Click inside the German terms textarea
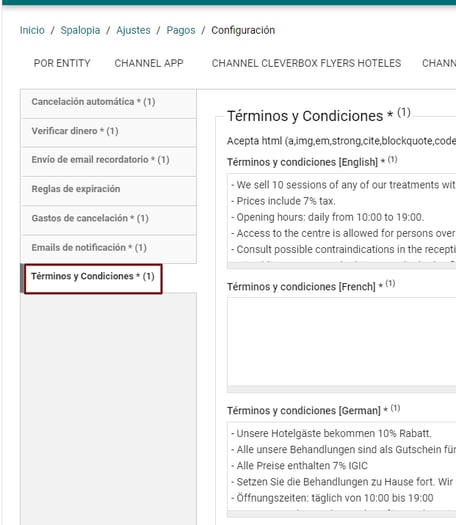 tap(341, 466)
